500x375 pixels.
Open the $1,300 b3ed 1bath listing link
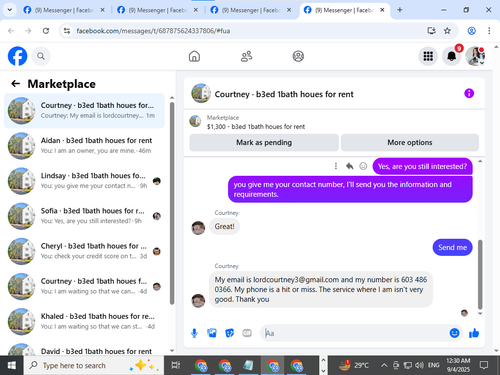click(x=256, y=127)
